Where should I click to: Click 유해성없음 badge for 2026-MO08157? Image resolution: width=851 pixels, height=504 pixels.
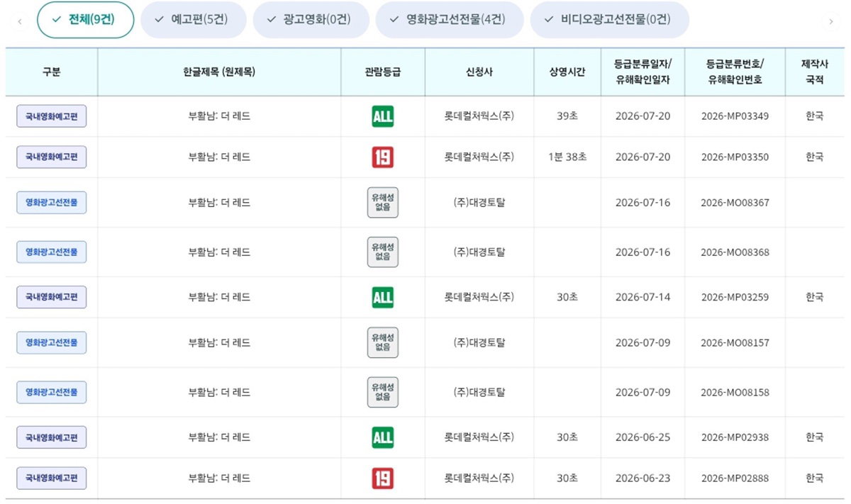(382, 343)
